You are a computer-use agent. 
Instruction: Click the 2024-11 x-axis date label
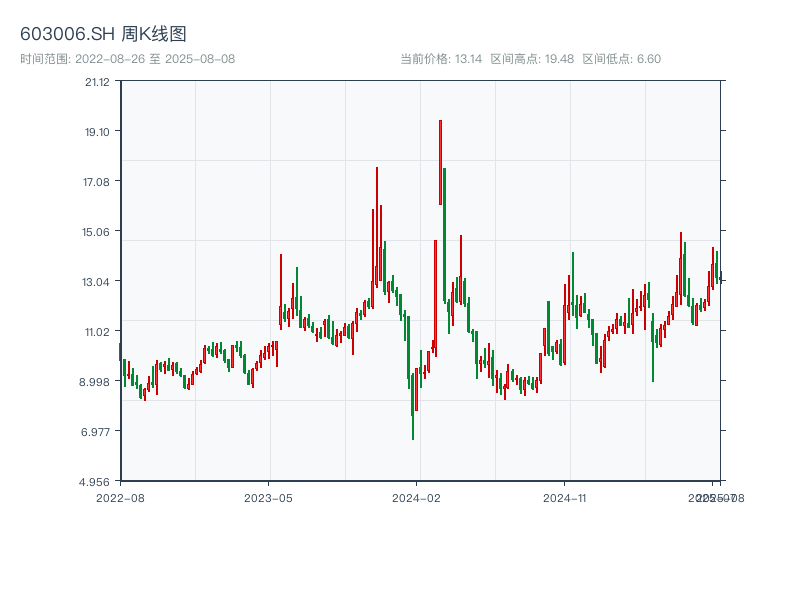tap(566, 497)
